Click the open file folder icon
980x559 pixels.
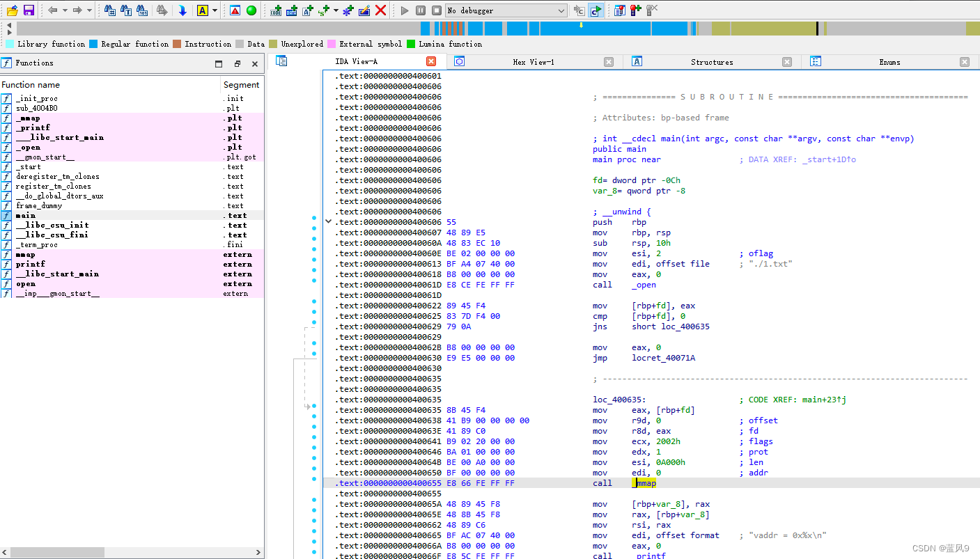[x=12, y=10]
